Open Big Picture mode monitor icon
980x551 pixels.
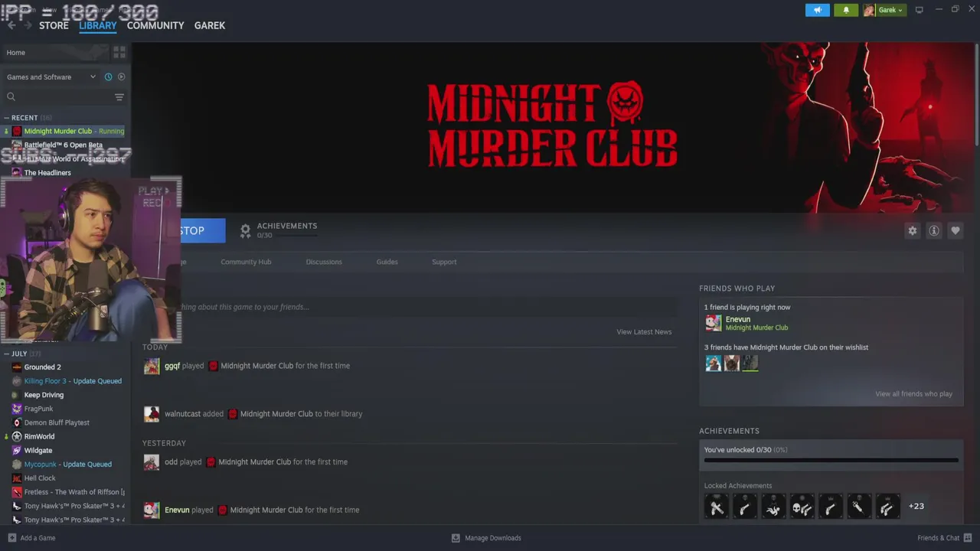920,10
